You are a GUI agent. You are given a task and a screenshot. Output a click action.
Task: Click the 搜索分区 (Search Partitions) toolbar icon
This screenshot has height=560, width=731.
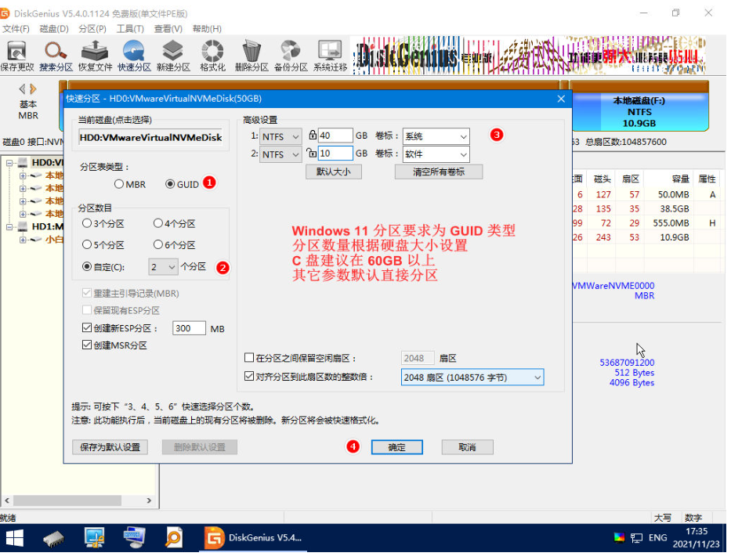(56, 55)
